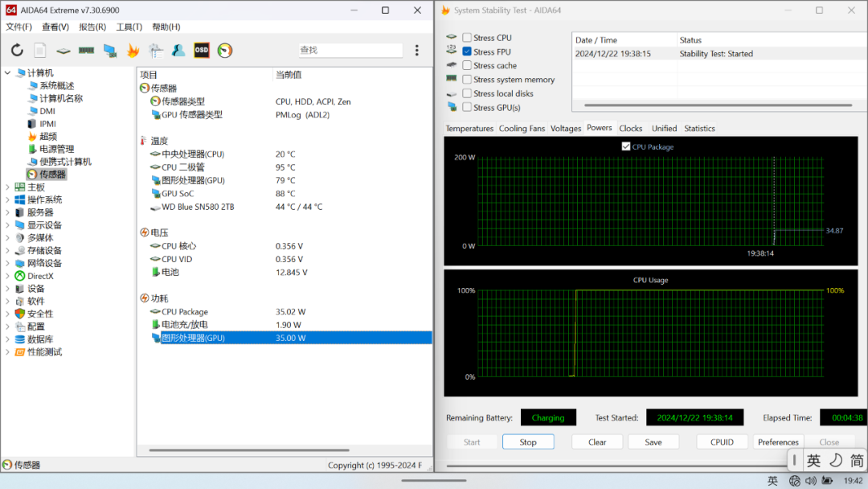Click the memory benchmark RAM icon
868x489 pixels.
point(86,50)
